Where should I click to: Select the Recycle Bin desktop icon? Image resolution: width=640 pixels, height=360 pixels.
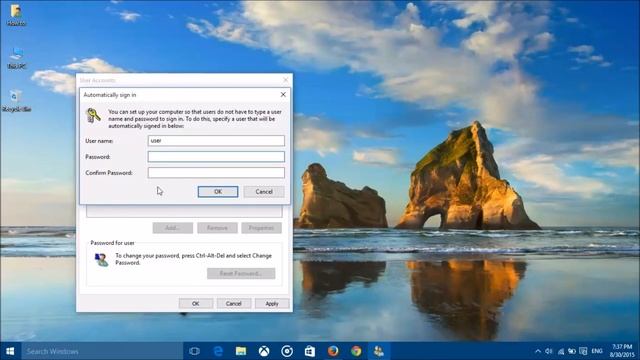tap(16, 101)
